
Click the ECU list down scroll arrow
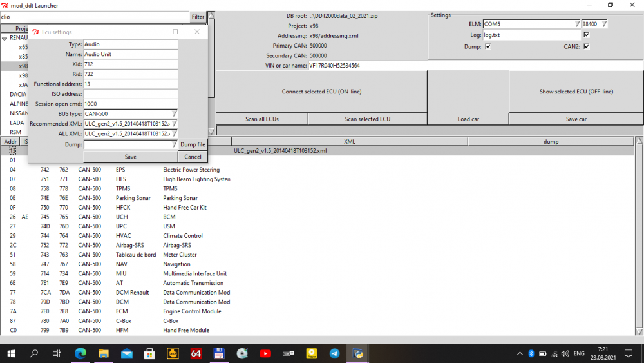tap(639, 331)
